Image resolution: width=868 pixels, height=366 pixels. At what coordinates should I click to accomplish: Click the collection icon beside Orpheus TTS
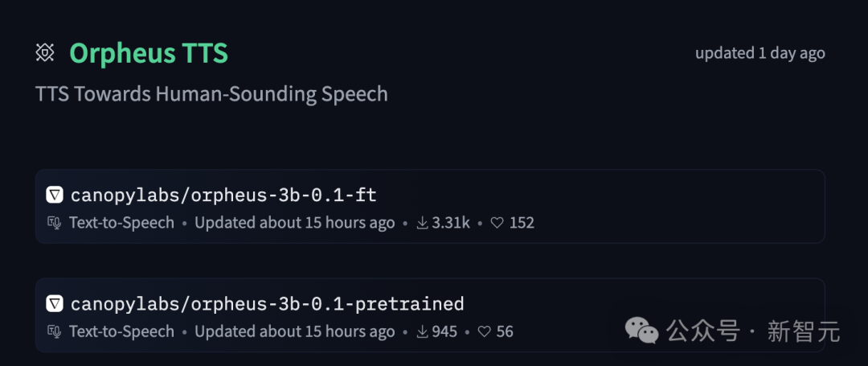click(x=45, y=53)
